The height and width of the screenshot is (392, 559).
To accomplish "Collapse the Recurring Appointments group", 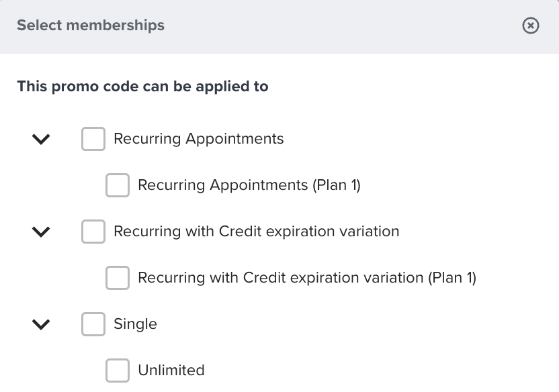I will (x=41, y=139).
